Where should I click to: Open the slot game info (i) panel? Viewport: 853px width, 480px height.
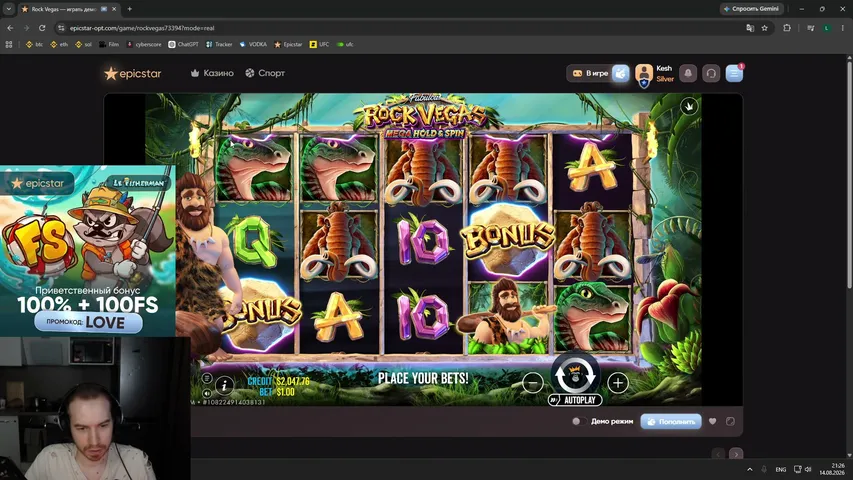coord(224,385)
